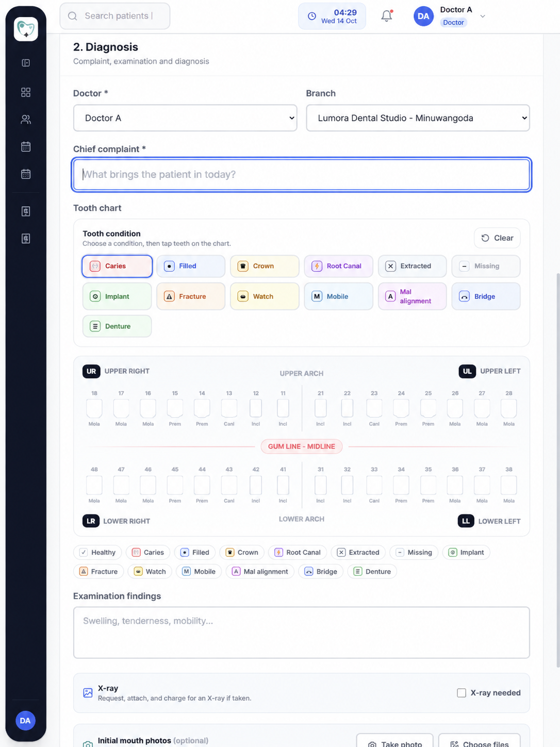
Task: Click the dental clinic logo in the sidebar
Action: pos(26,29)
